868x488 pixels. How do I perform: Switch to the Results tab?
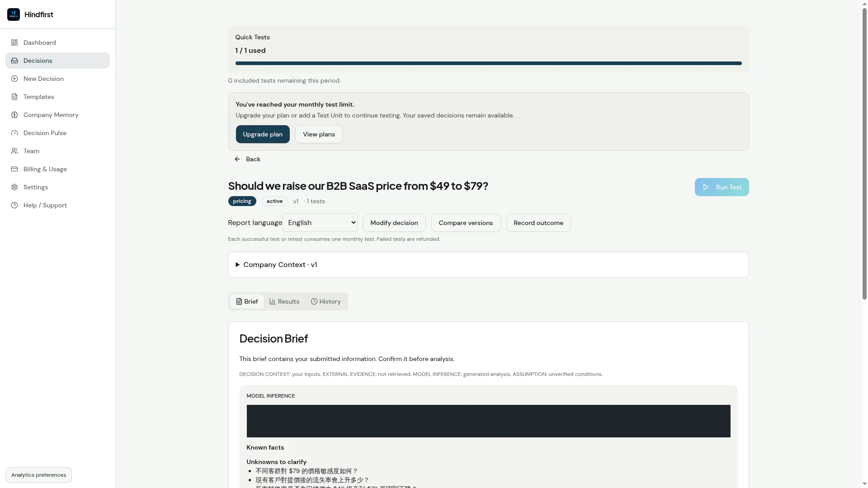(x=284, y=301)
